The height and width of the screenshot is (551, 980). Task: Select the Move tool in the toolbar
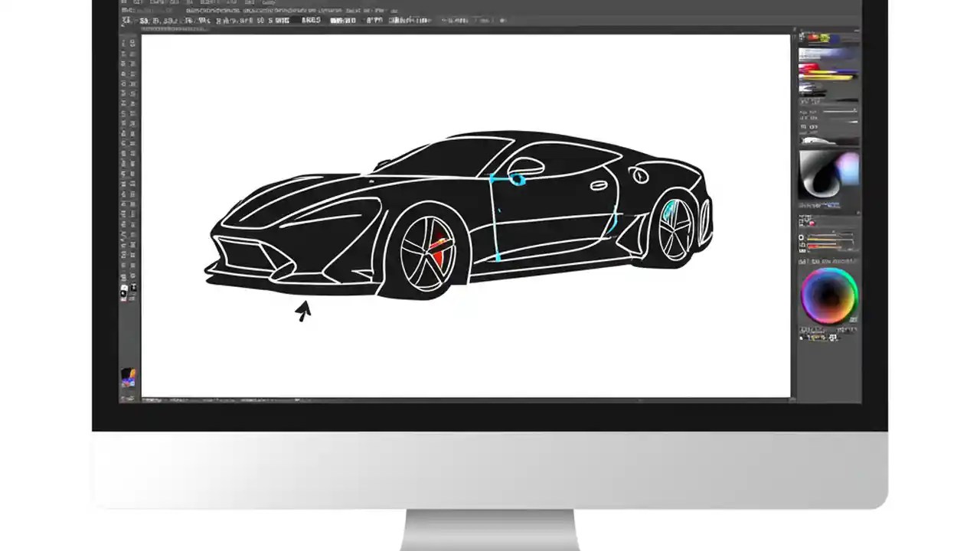tap(125, 42)
